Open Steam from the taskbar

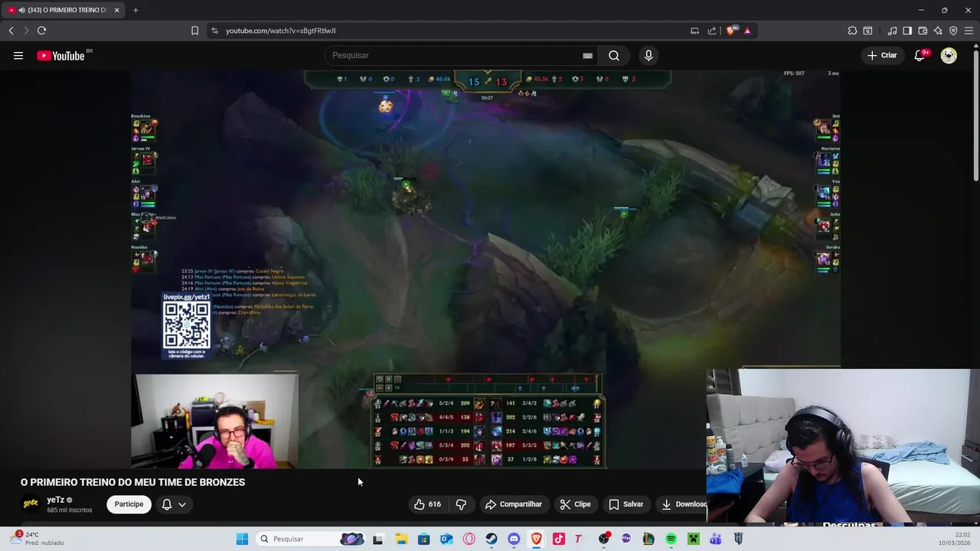pos(492,539)
